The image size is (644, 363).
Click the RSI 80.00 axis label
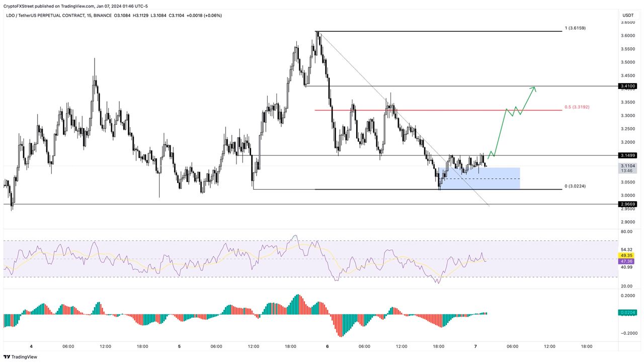tap(627, 232)
